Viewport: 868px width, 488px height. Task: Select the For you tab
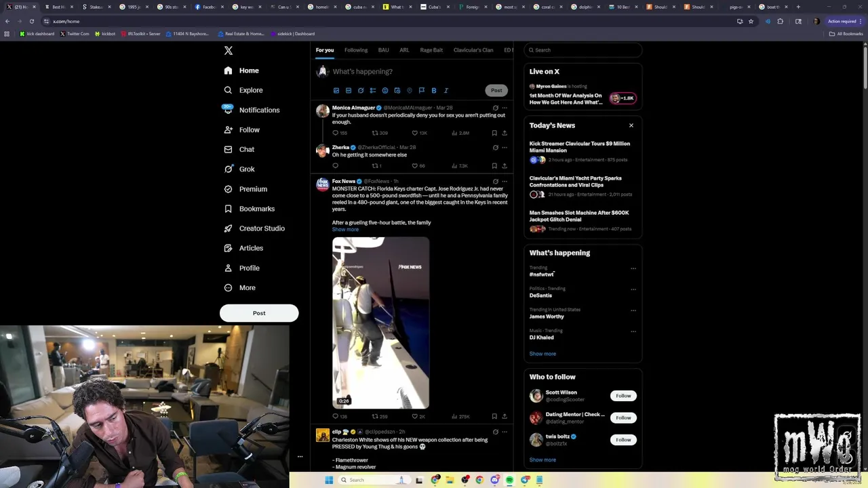325,50
